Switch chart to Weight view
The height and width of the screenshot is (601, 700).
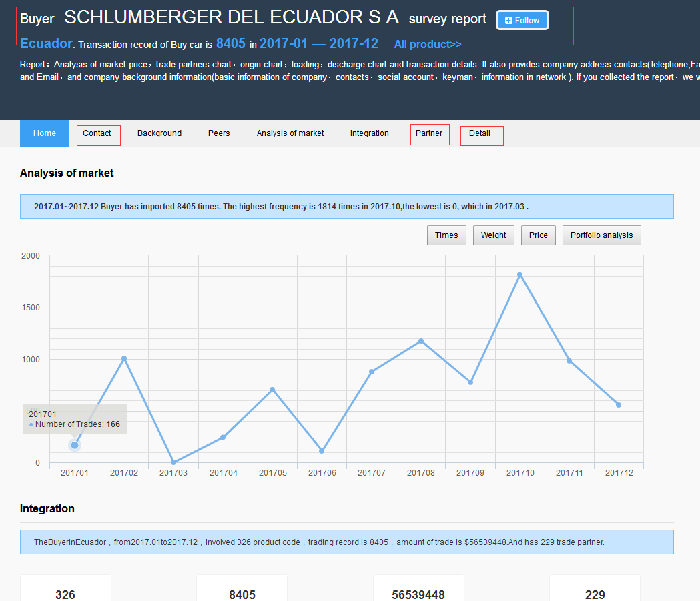pos(494,235)
